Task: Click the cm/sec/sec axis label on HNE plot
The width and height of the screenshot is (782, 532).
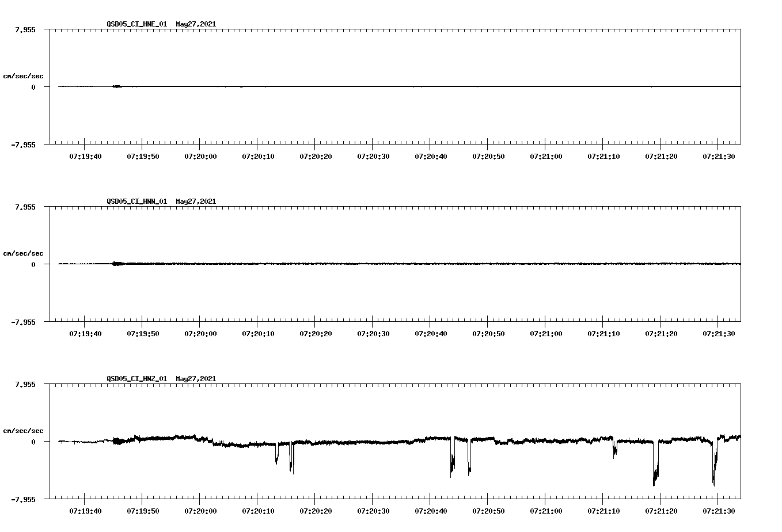Action: tap(23, 75)
